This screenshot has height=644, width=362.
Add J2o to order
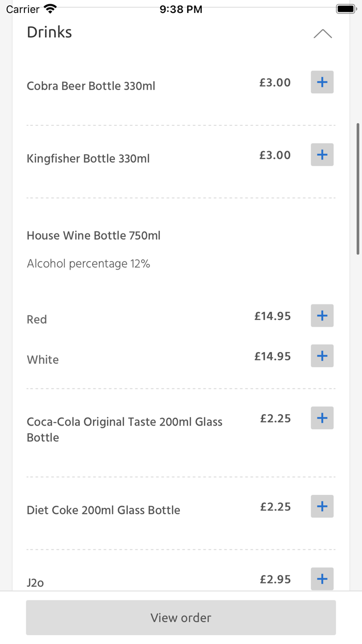322,579
